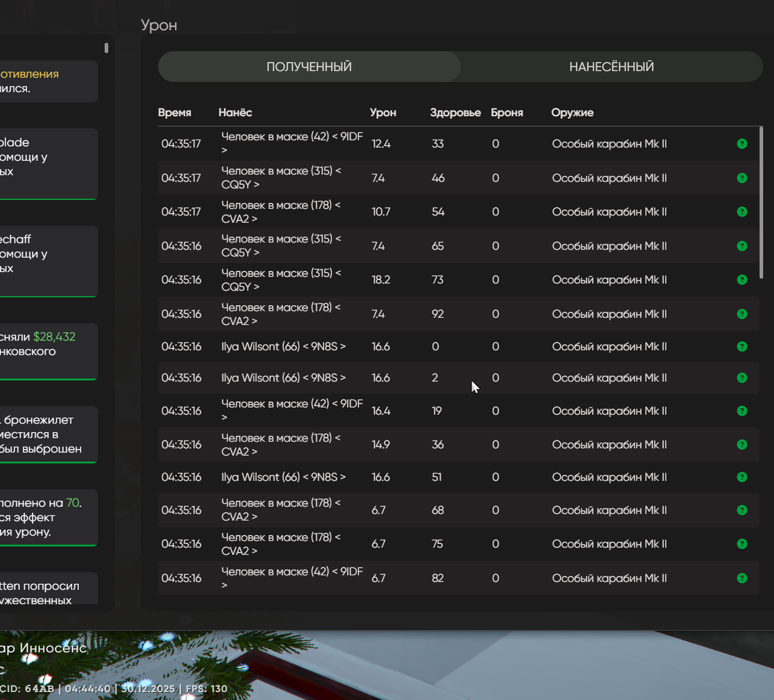
Task: Click health value 92
Action: pos(438,314)
